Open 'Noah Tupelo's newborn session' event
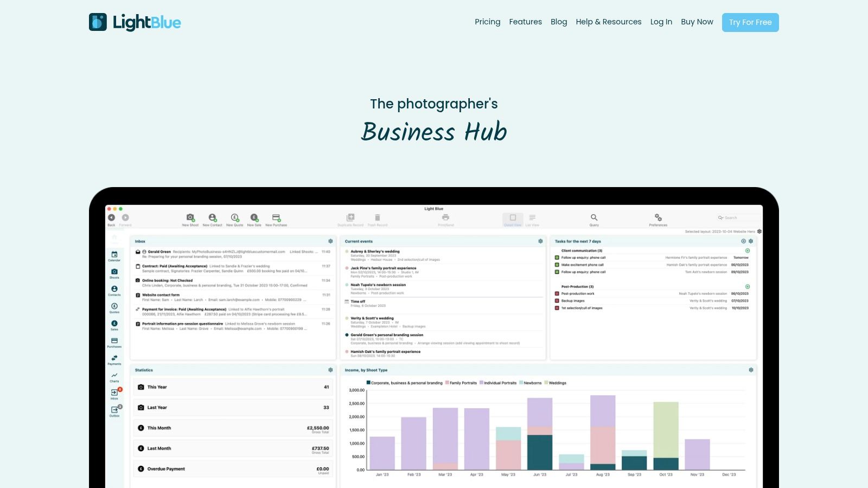Screen dimensions: 868x488 445,288
